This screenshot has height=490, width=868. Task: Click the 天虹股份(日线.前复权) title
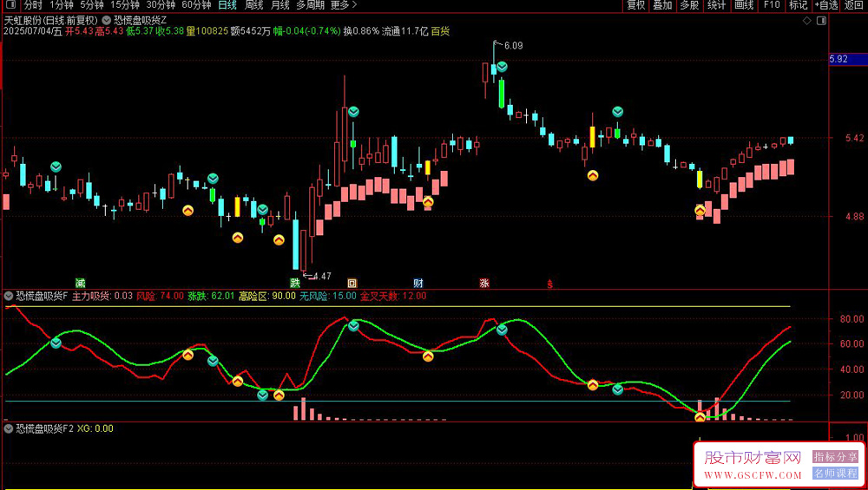pos(51,20)
